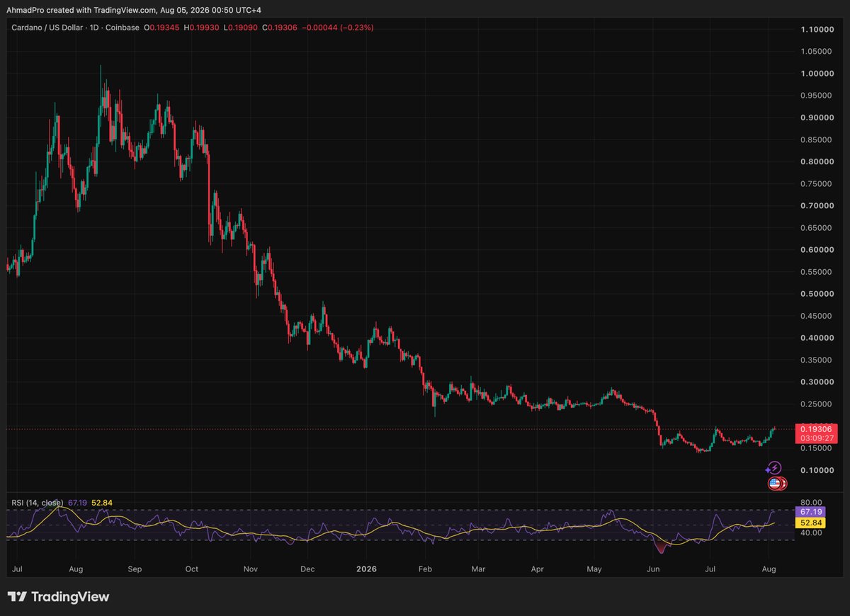The width and height of the screenshot is (850, 616).
Task: Click the Nov label on time axis
Action: [249, 569]
